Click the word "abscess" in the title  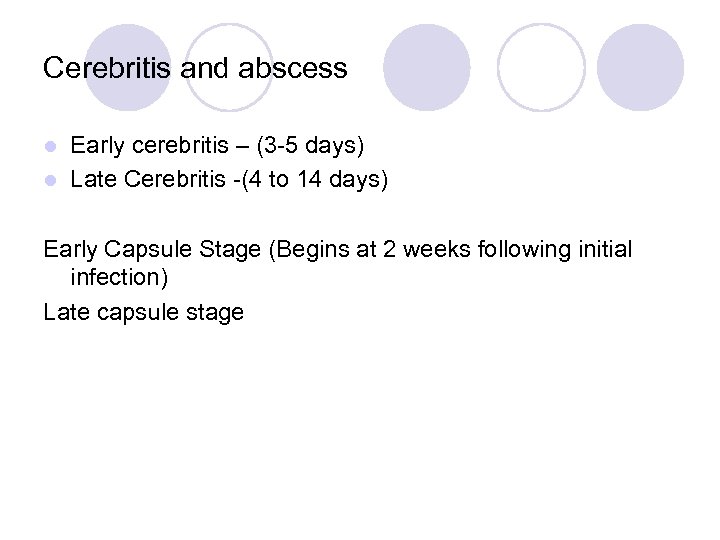click(293, 68)
